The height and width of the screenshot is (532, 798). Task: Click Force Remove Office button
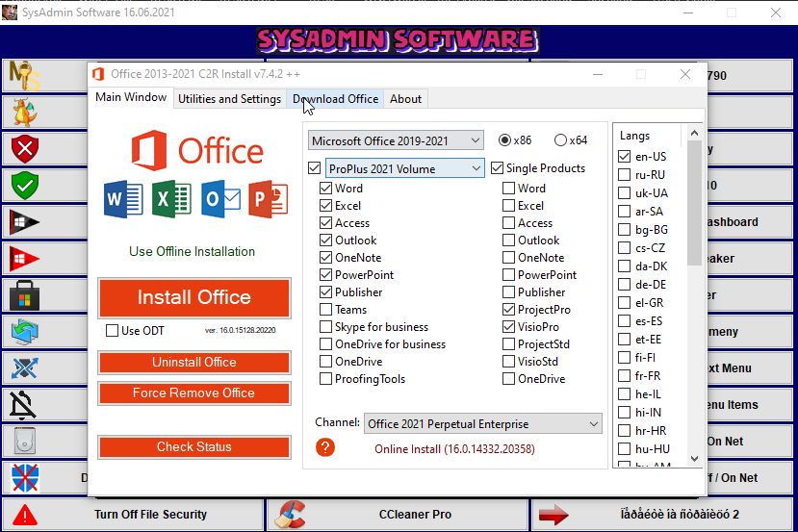(x=193, y=393)
